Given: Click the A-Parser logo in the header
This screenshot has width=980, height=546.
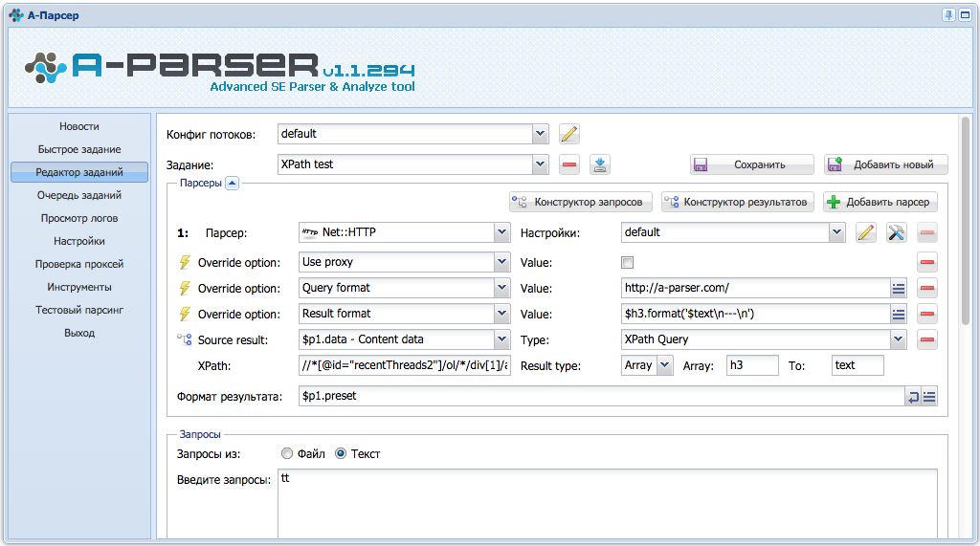Looking at the screenshot, I should (x=220, y=71).
